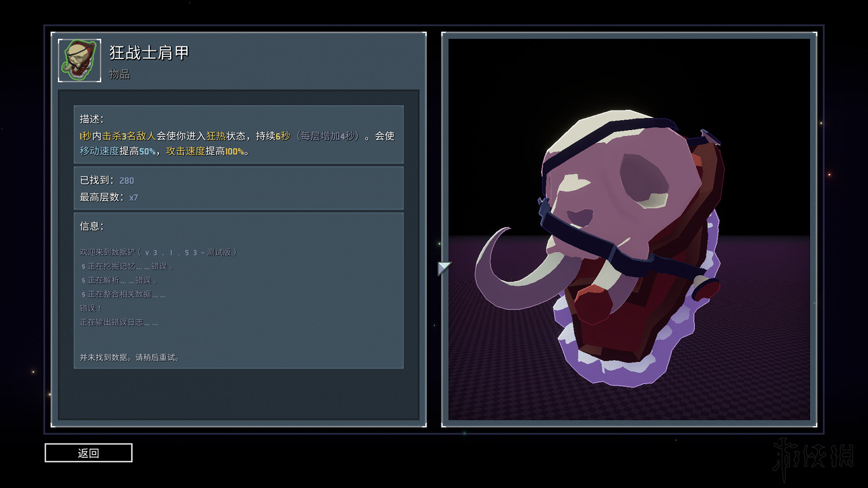This screenshot has height=488, width=868.
Task: Click the 描述 heading
Action: coord(91,119)
